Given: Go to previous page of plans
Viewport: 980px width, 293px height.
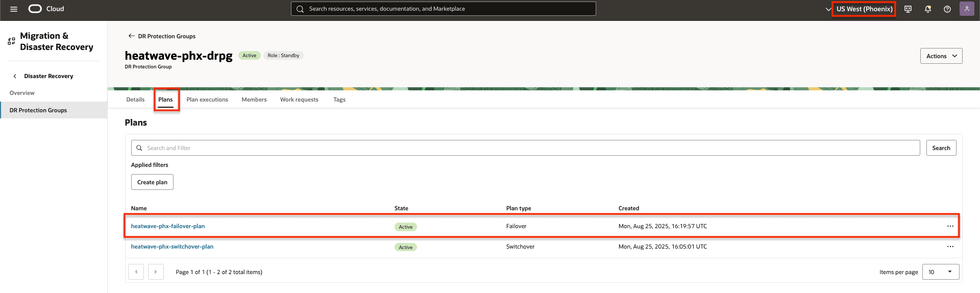Looking at the screenshot, I should coord(136,272).
